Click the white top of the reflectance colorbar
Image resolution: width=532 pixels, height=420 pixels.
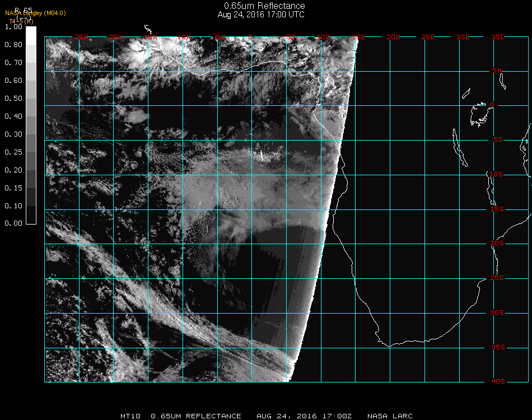pyautogui.click(x=31, y=34)
